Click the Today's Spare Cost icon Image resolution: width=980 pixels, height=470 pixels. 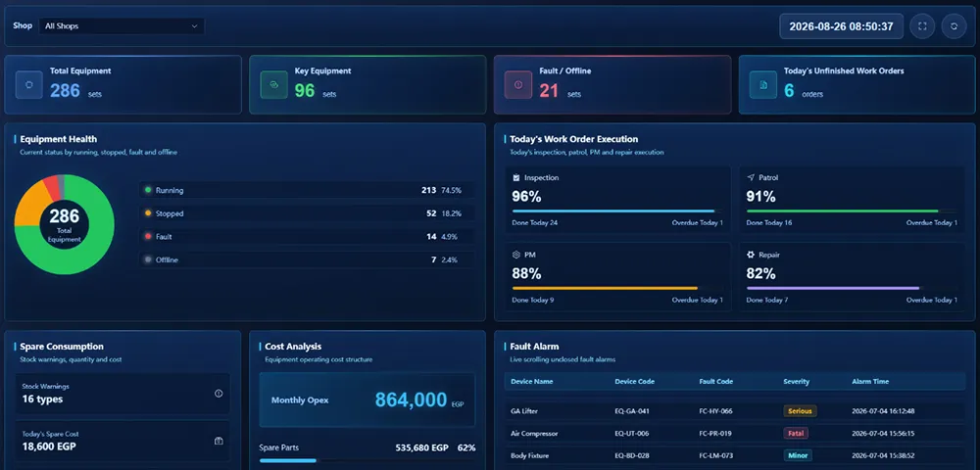219,441
